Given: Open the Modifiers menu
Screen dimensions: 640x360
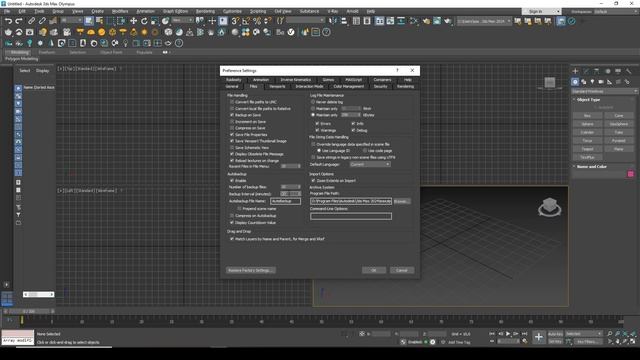Looking at the screenshot, I should [120, 11].
